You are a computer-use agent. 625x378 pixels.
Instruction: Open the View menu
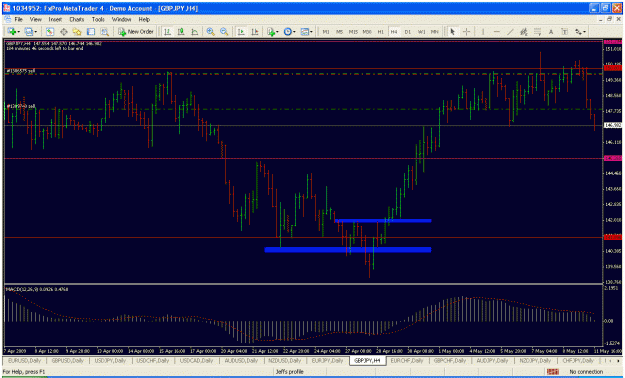[x=35, y=19]
